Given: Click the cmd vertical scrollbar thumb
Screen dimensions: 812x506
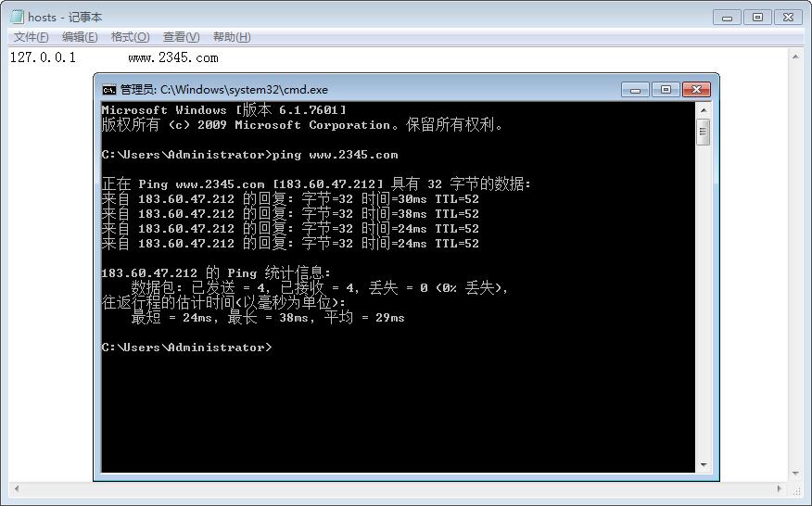Looking at the screenshot, I should pos(704,133).
